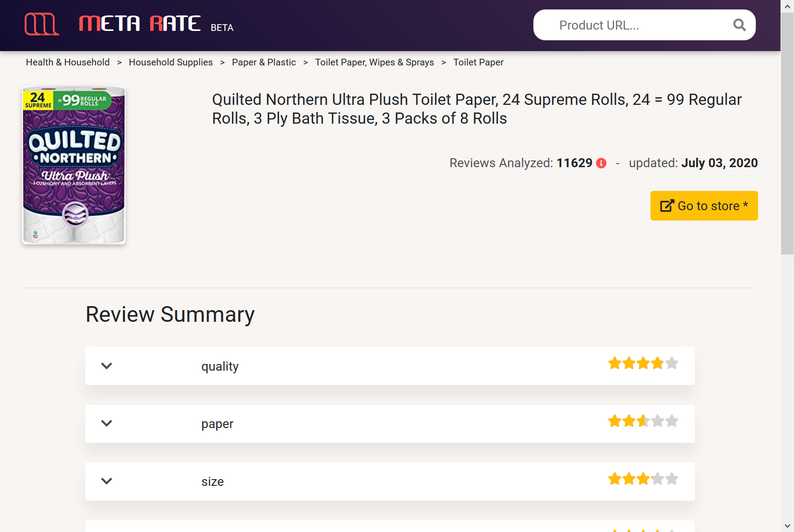Click the Quilted Northern product title
Viewport: 794px width, 532px height.
477,109
